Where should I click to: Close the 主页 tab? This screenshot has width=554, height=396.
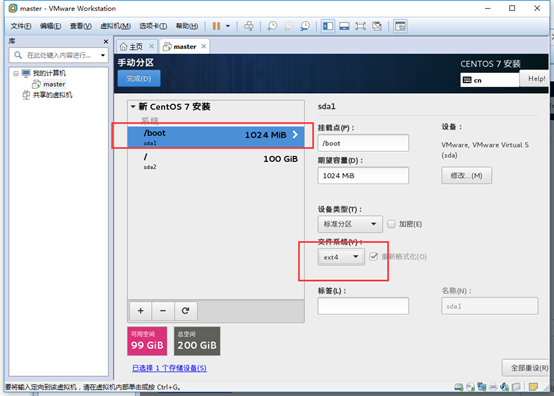pyautogui.click(x=151, y=46)
